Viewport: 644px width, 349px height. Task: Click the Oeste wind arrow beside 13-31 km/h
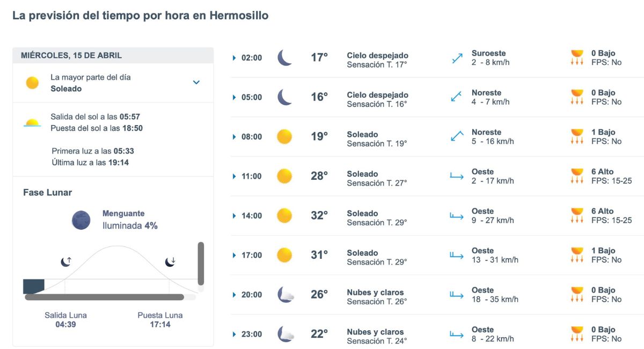(x=456, y=255)
